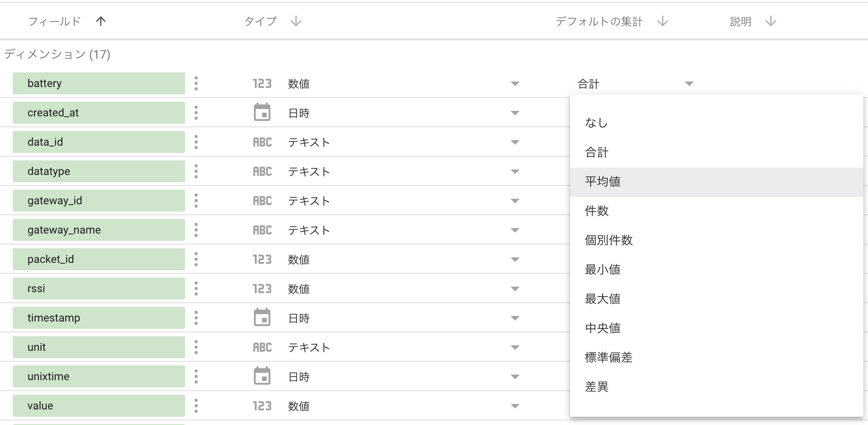Expand the type dropdown next to gateway_id
868x425 pixels.
(515, 201)
